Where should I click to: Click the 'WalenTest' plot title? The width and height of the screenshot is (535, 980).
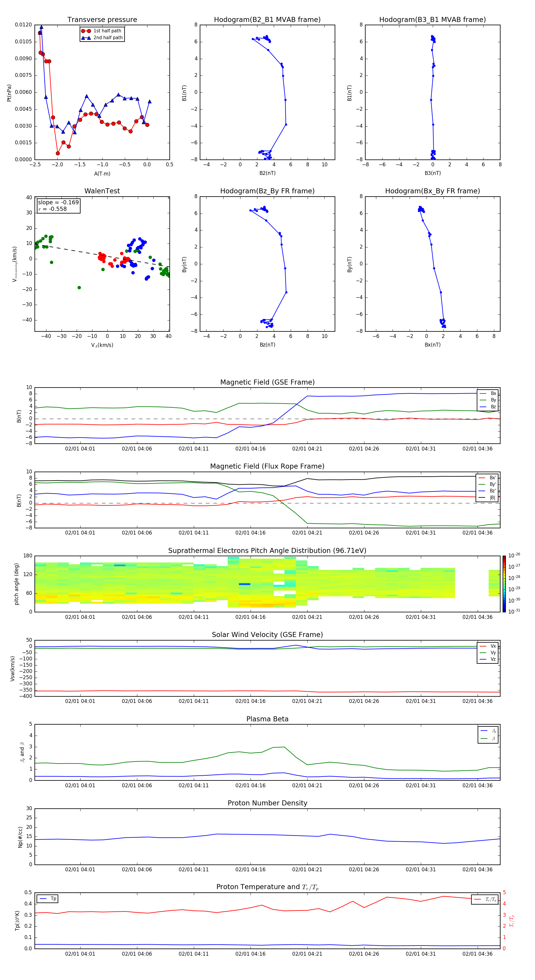[102, 191]
